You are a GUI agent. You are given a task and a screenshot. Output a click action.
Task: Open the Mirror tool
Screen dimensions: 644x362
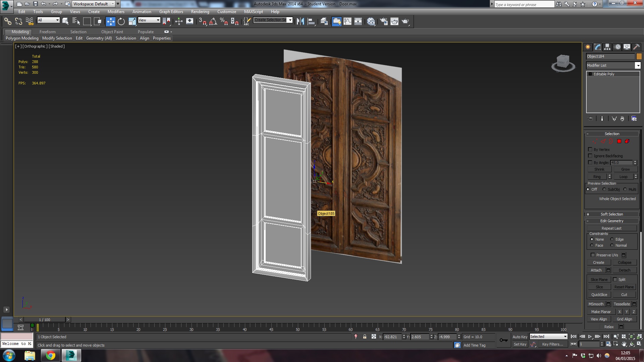click(x=300, y=21)
